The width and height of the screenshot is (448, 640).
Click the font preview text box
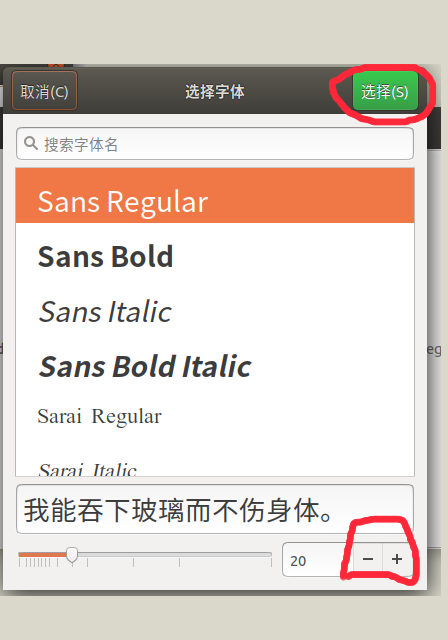[215, 509]
